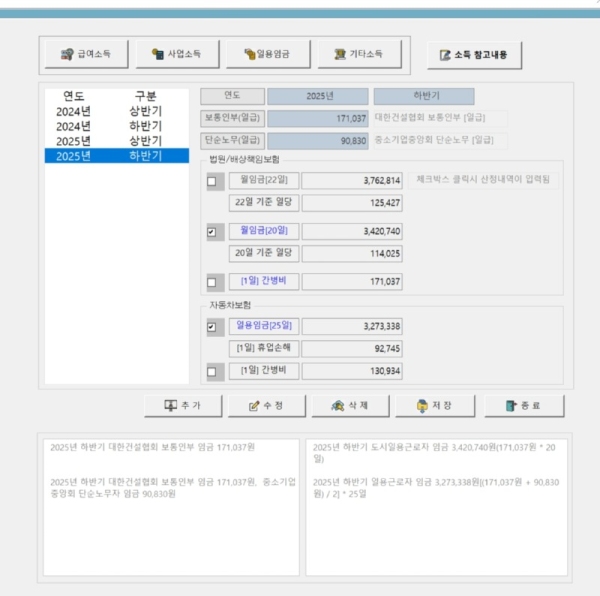Open the 일용임금 section

coord(268,54)
